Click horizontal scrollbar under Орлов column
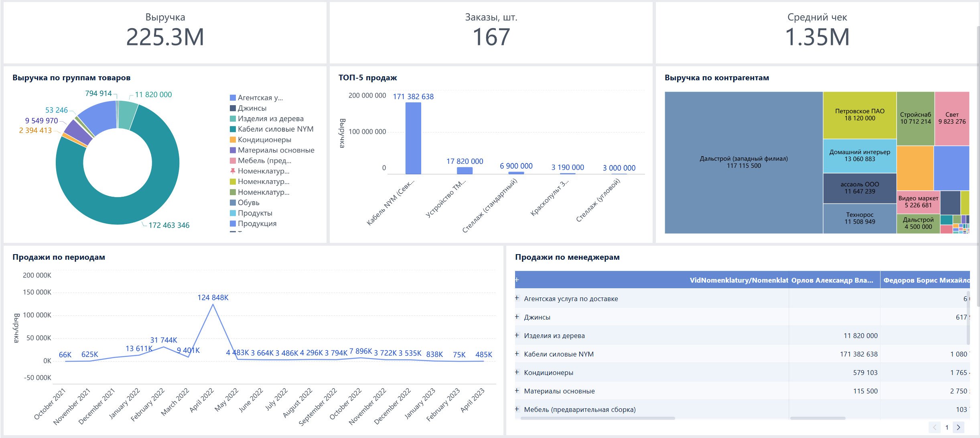 [x=818, y=418]
